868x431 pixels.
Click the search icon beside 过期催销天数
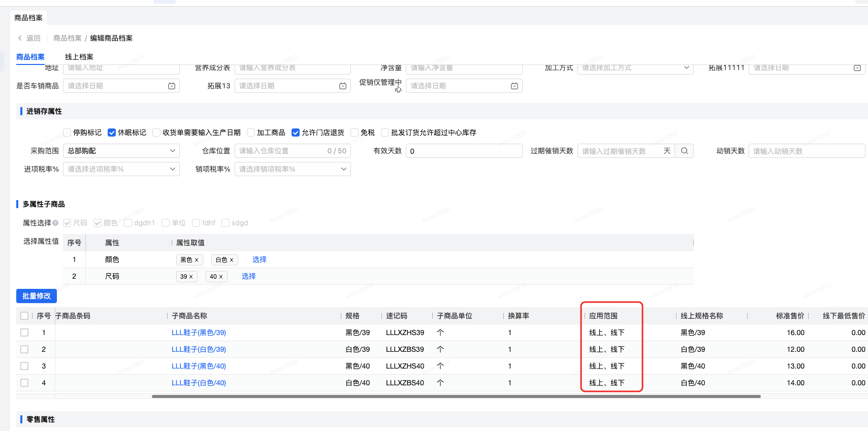(684, 151)
